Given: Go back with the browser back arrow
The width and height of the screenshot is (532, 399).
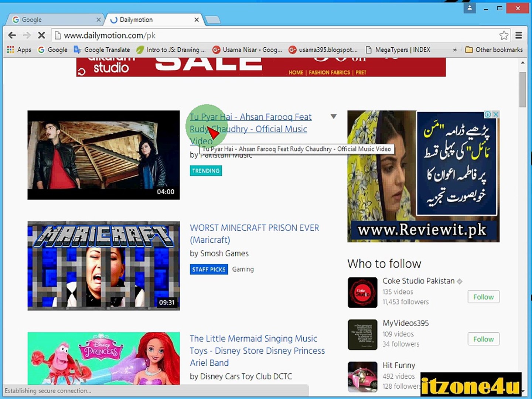Looking at the screenshot, I should click(x=12, y=35).
